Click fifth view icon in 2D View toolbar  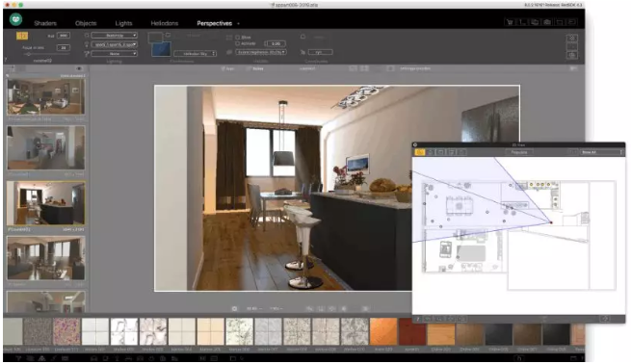(462, 152)
